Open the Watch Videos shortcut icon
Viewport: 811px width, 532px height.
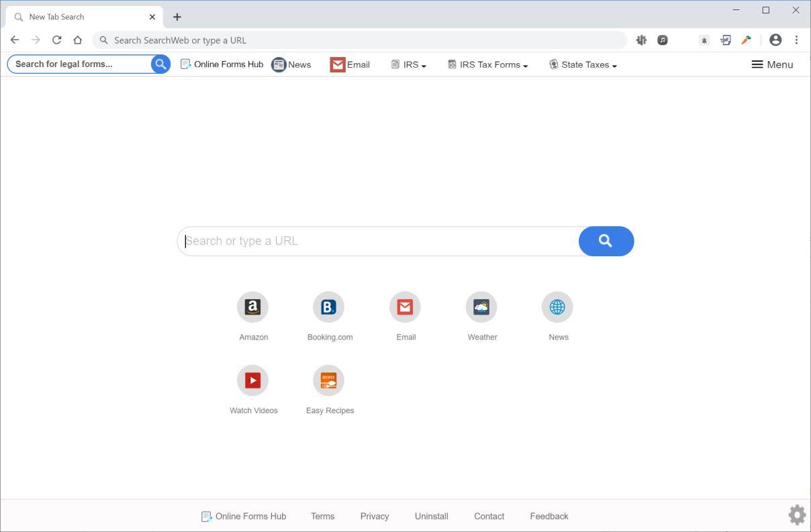point(253,380)
